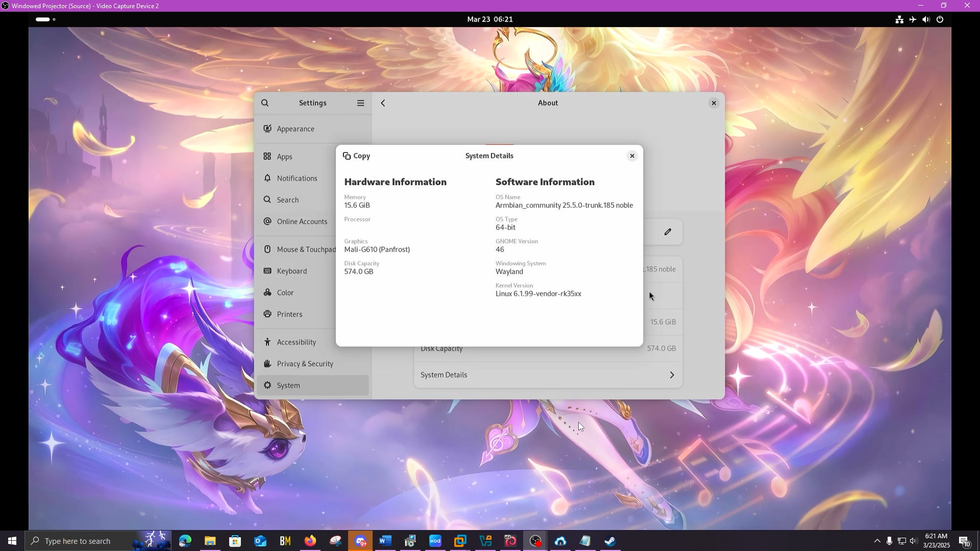Open the Apps settings panel
The height and width of the screenshot is (551, 980).
[284, 157]
